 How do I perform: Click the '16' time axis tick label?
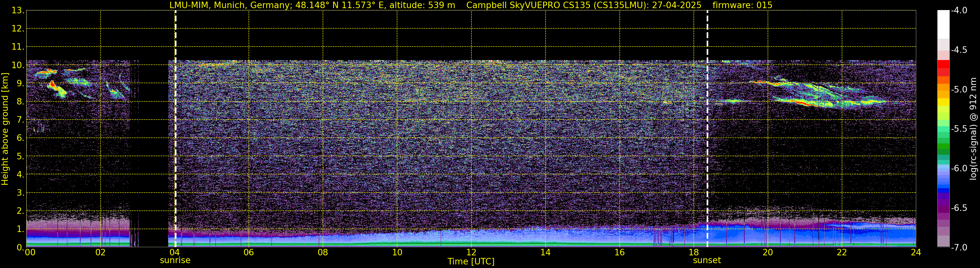(620, 252)
